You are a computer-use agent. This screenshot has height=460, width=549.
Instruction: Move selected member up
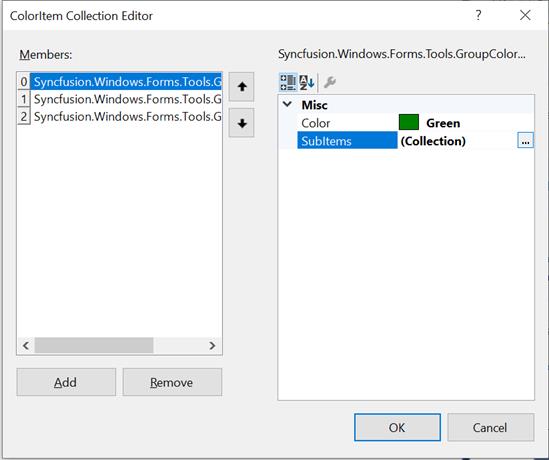242,87
